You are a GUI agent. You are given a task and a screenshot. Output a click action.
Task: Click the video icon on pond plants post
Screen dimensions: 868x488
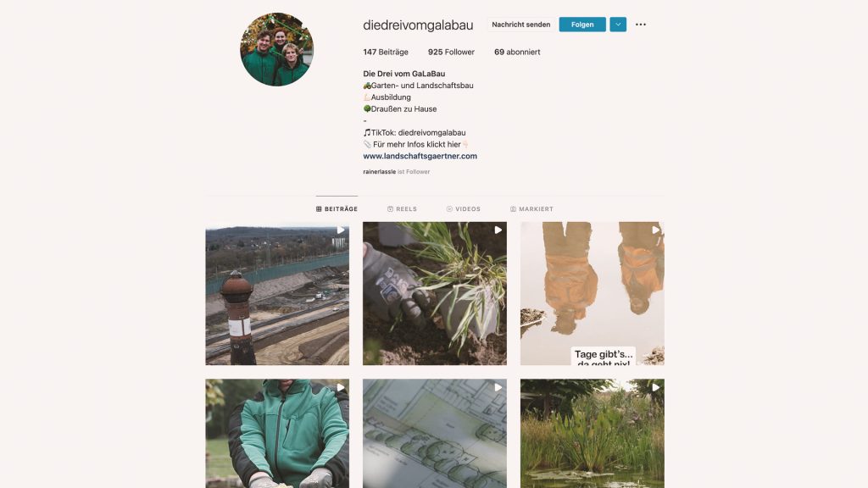[x=655, y=387]
